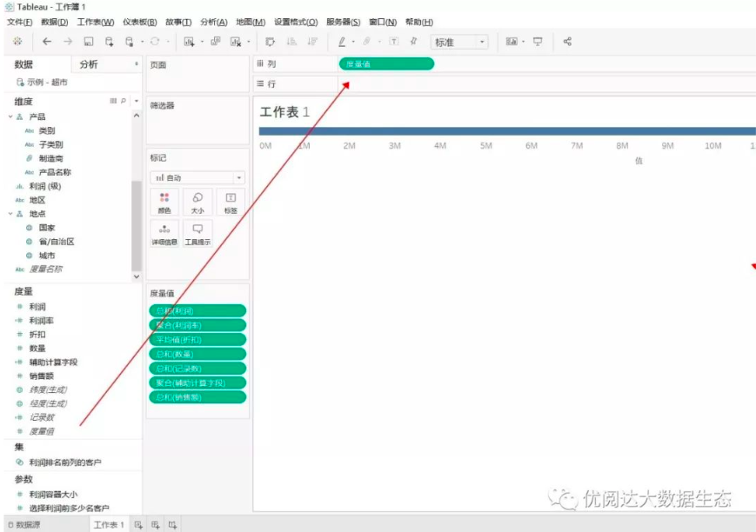The height and width of the screenshot is (532, 756).
Task: Click the 工具提示 tooltip mark button
Action: [197, 233]
